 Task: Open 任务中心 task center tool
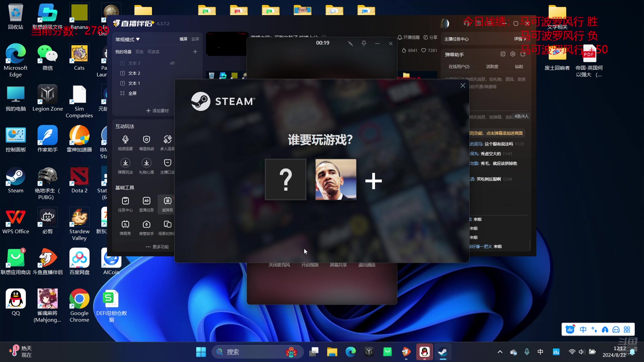(125, 204)
